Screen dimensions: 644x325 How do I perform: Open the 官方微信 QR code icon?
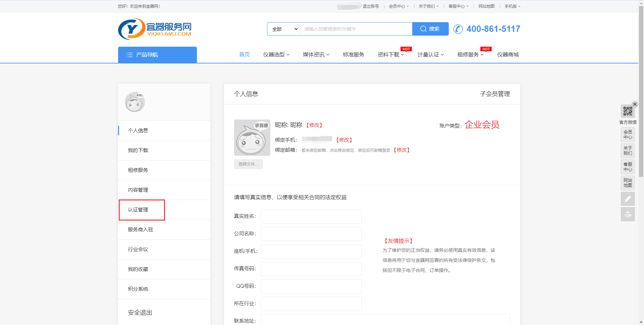628,111
